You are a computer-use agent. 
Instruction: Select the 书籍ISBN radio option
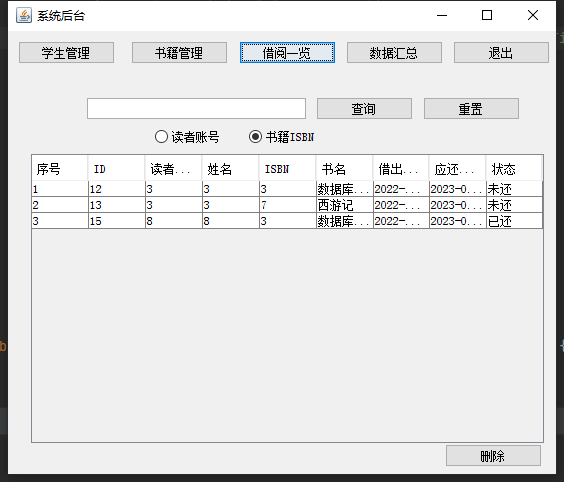click(281, 137)
